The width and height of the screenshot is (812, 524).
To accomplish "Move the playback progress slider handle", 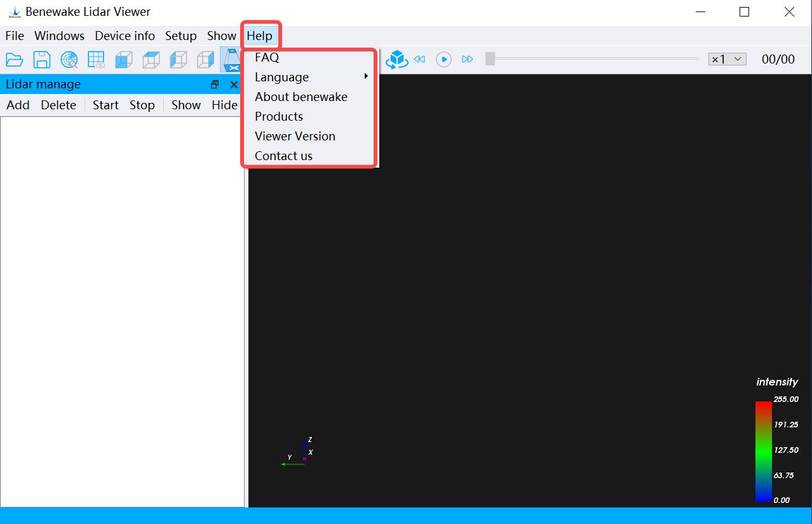I will coord(490,58).
